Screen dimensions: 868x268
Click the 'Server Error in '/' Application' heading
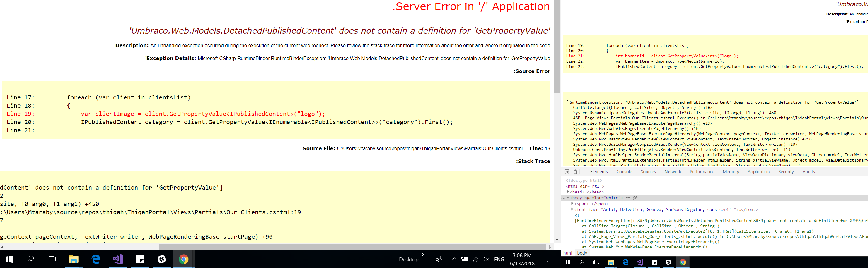pyautogui.click(x=471, y=6)
